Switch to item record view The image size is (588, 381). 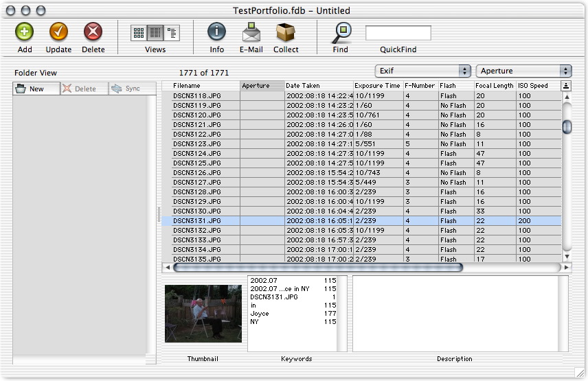click(x=172, y=32)
